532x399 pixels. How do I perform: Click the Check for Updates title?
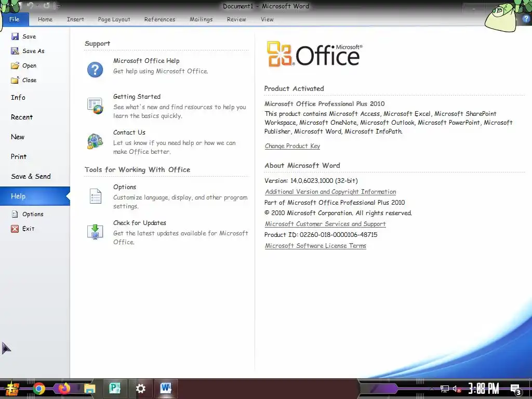pos(140,223)
